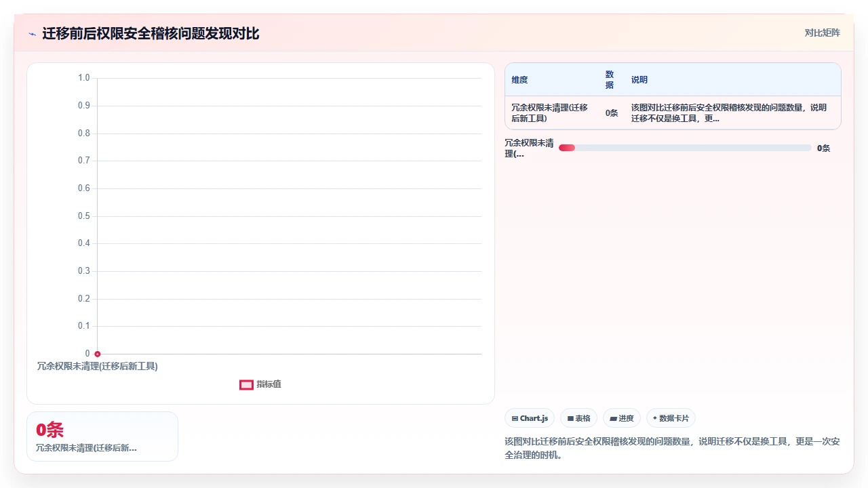
Task: Click the 0条 data card
Action: pyautogui.click(x=102, y=436)
